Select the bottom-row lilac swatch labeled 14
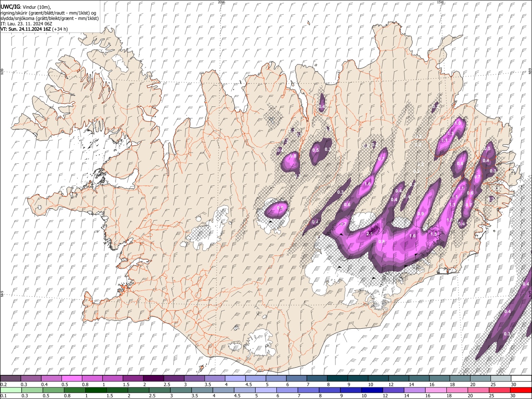 pyautogui.click(x=415, y=390)
